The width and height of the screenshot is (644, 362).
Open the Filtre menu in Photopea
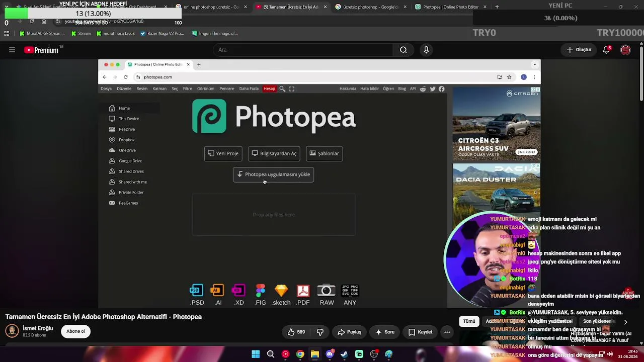188,89
